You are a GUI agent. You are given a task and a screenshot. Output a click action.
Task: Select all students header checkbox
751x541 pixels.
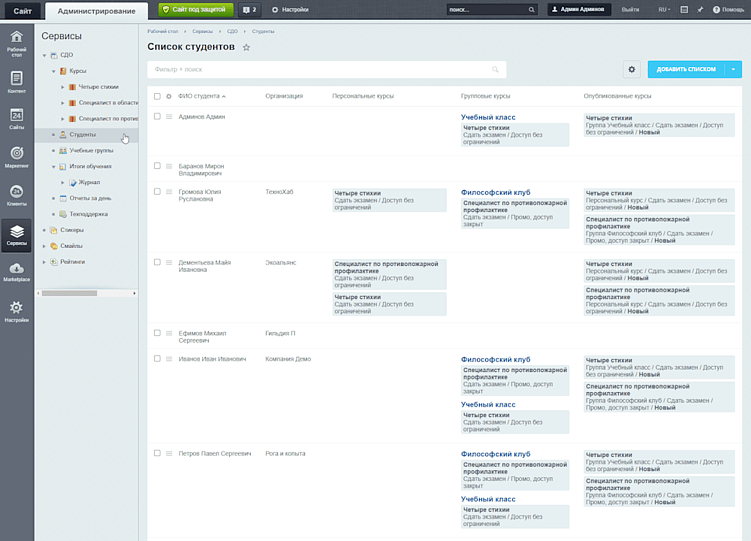click(157, 96)
